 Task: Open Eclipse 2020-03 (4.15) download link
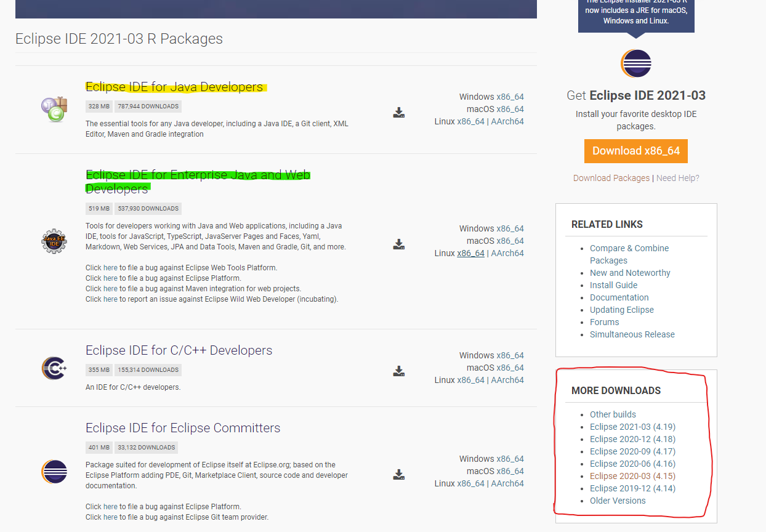point(632,476)
